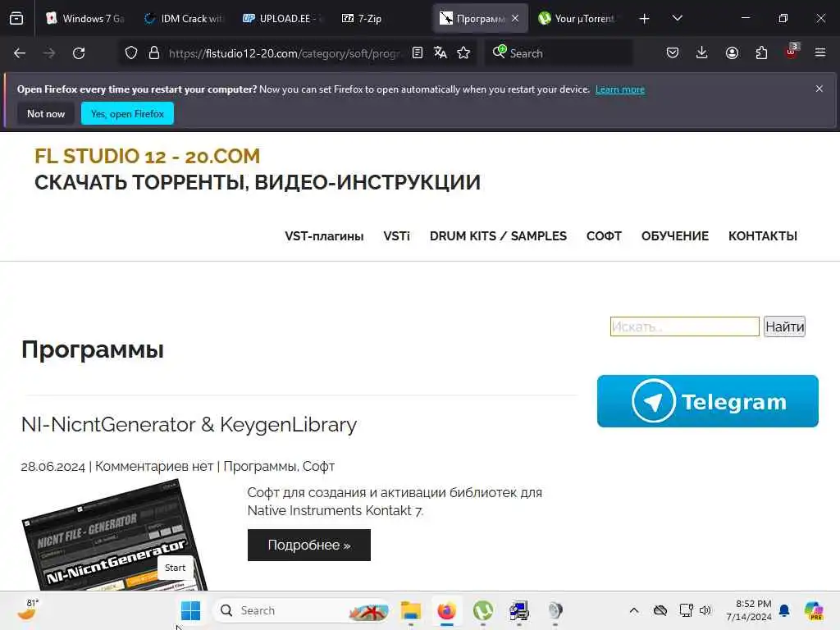This screenshot has width=840, height=630.
Task: Open the VSTi menu item
Action: click(x=396, y=236)
